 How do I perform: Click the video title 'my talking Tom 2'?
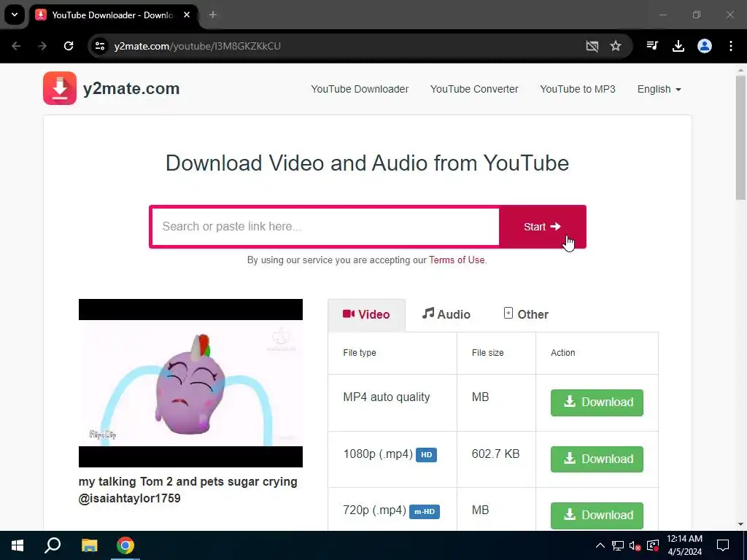pyautogui.click(x=187, y=490)
